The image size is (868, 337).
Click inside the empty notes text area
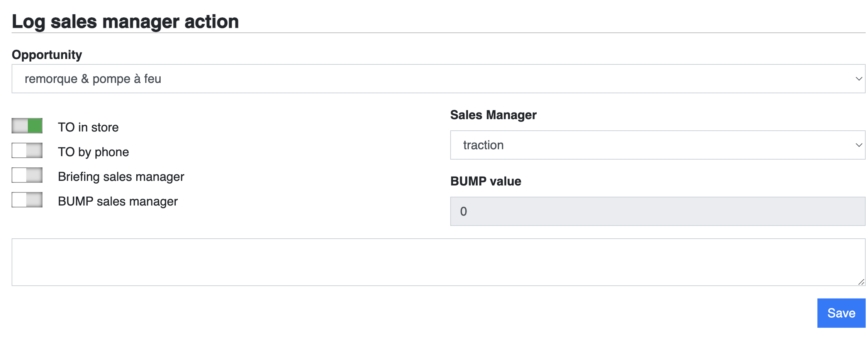[439, 262]
